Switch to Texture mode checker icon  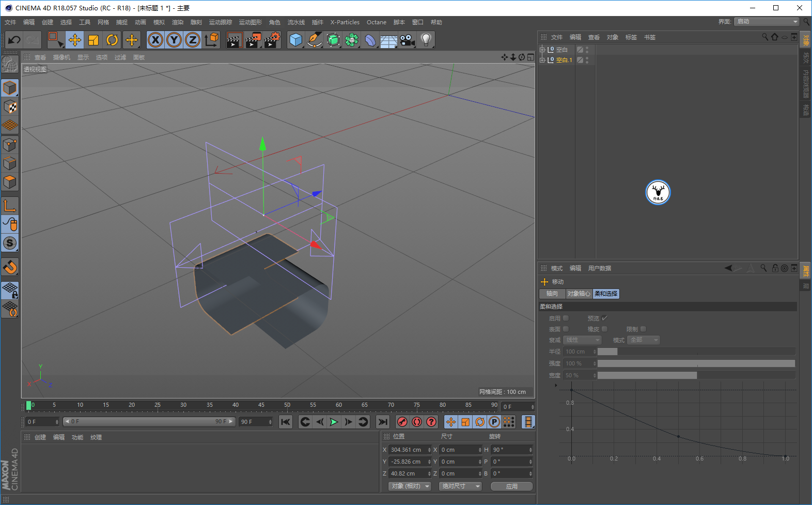[10, 107]
